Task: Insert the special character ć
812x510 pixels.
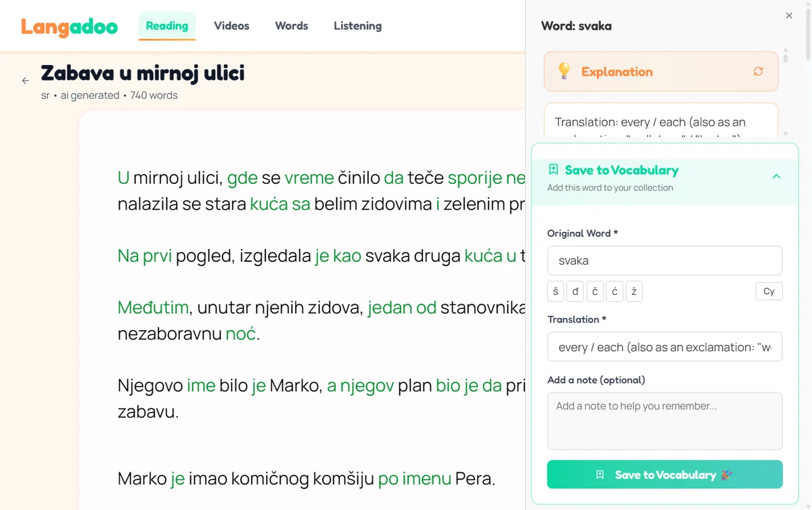Action: point(614,291)
